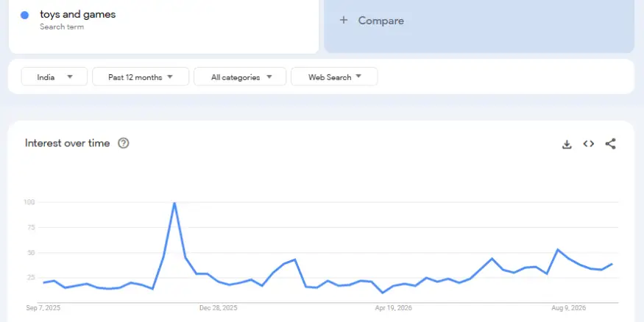The width and height of the screenshot is (644, 322).
Task: Edit the toys and games search term
Action: click(x=77, y=15)
